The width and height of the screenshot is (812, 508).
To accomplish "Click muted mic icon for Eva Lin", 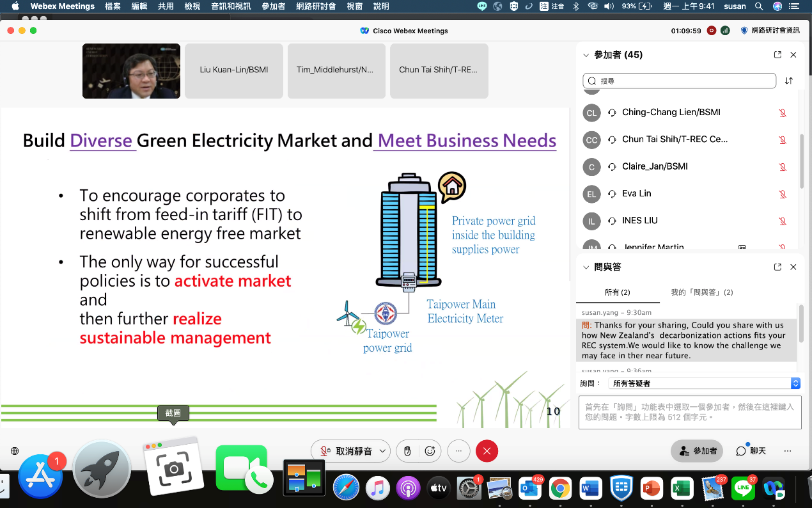I will (x=782, y=194).
